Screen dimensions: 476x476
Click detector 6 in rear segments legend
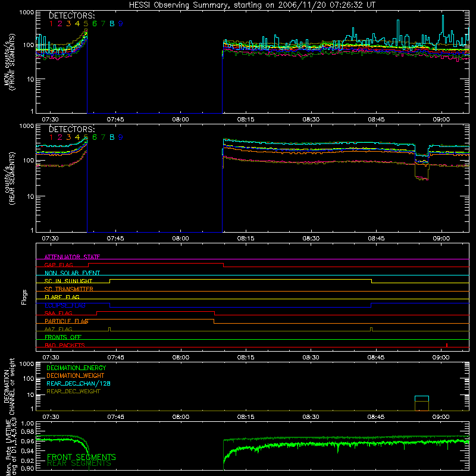(x=95, y=137)
